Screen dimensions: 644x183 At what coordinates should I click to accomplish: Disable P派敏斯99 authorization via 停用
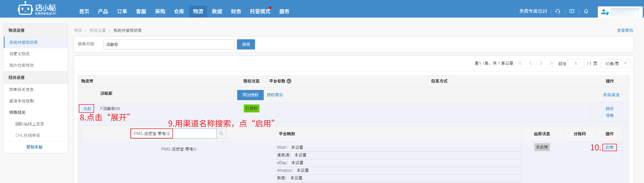(x=610, y=115)
